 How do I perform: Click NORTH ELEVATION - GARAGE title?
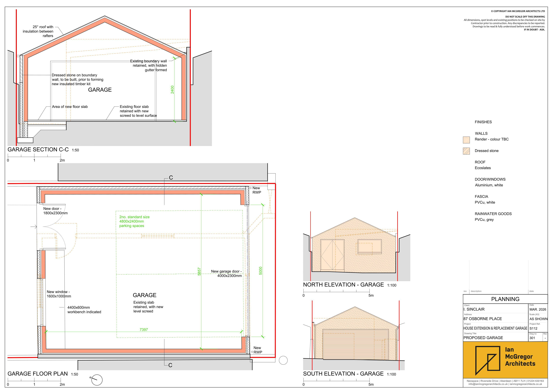tap(343, 285)
